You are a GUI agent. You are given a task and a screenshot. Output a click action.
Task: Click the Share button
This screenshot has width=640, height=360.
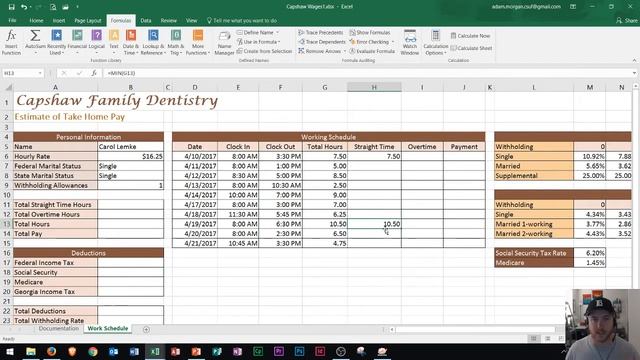pyautogui.click(x=627, y=20)
